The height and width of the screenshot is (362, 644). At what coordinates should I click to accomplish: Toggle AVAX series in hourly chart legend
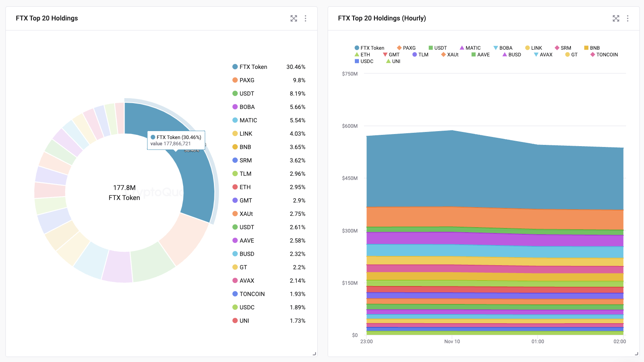point(543,55)
